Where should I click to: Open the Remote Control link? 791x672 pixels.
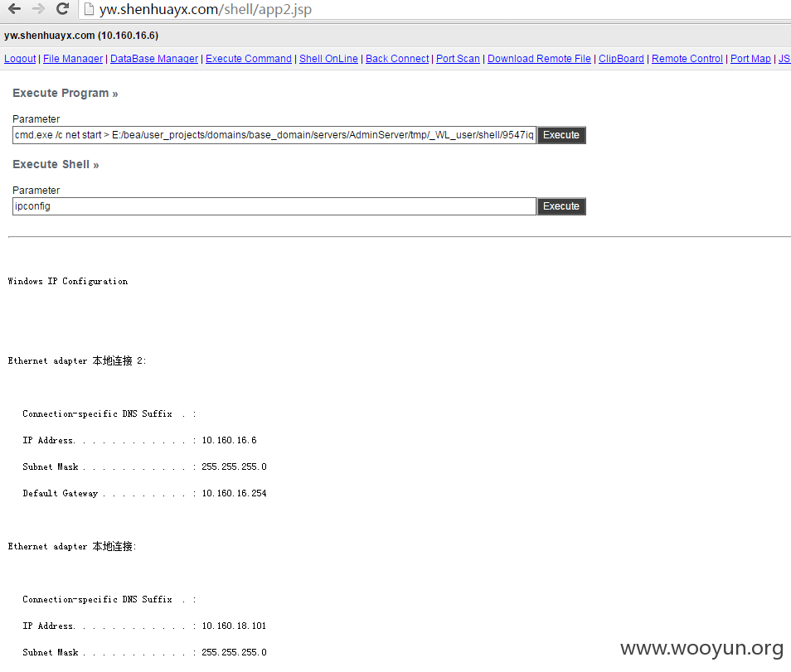point(687,59)
